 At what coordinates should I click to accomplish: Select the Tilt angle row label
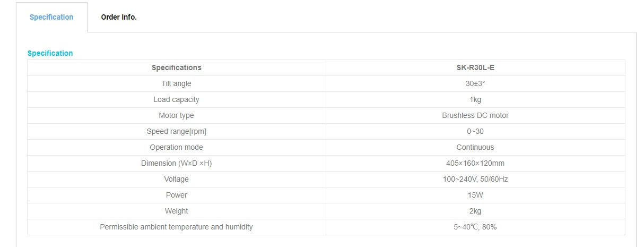[x=176, y=83]
